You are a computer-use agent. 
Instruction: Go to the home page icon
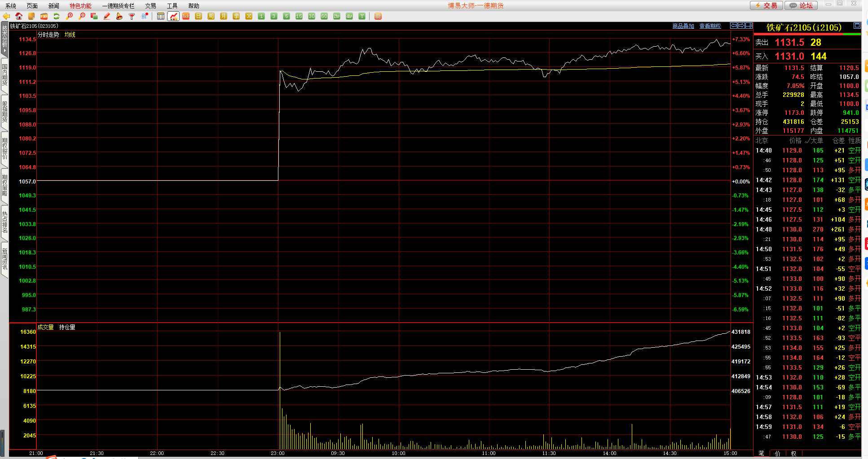[19, 16]
